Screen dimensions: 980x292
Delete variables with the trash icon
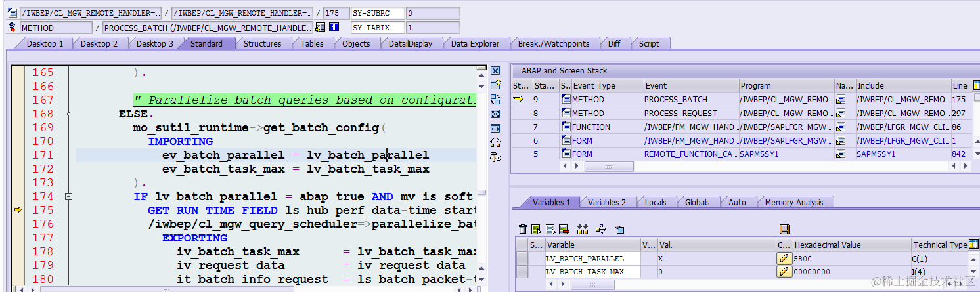coord(523,229)
